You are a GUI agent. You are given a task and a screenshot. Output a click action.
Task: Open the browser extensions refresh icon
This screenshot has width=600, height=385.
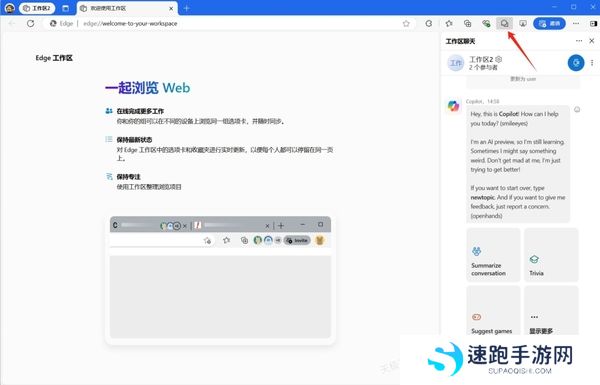pos(429,23)
